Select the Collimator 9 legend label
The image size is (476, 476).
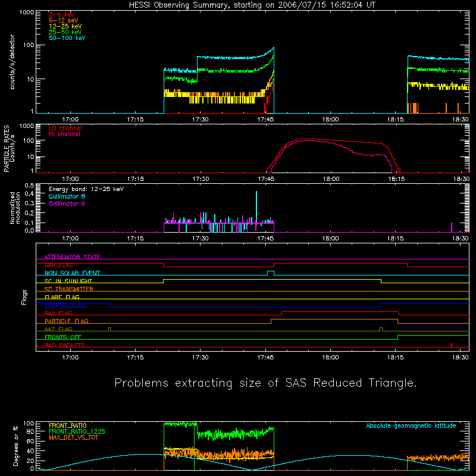[x=67, y=203]
